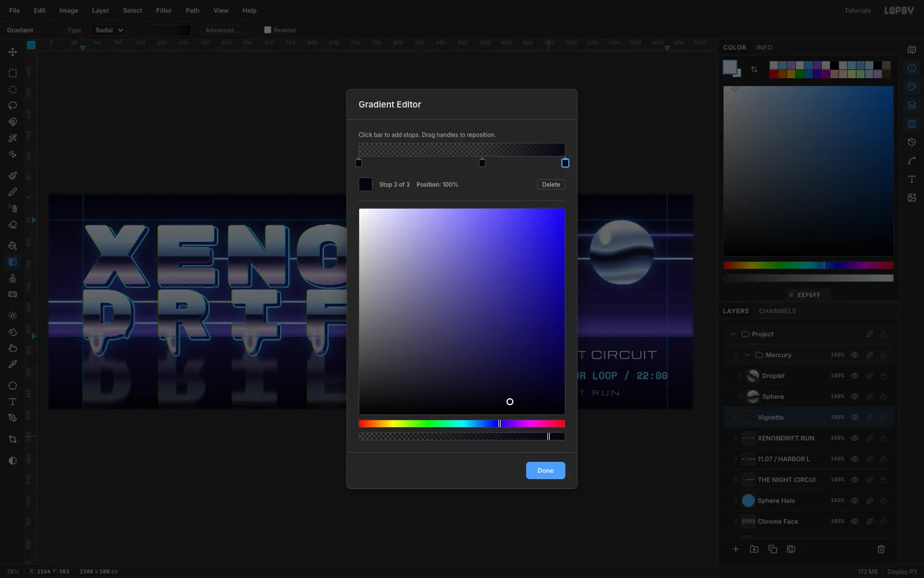Open the gradient Type dropdown (Radial)
Image resolution: width=924 pixels, height=578 pixels.
(x=109, y=30)
